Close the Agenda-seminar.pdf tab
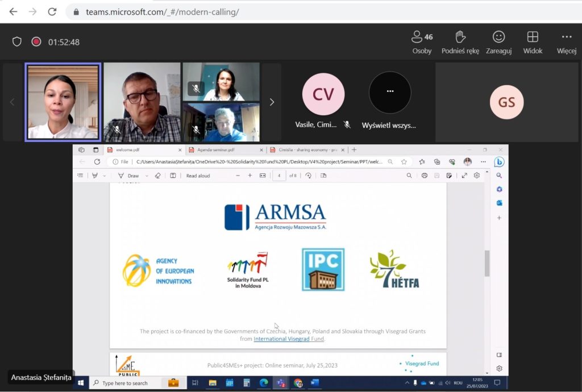The image size is (582, 392). 261,150
